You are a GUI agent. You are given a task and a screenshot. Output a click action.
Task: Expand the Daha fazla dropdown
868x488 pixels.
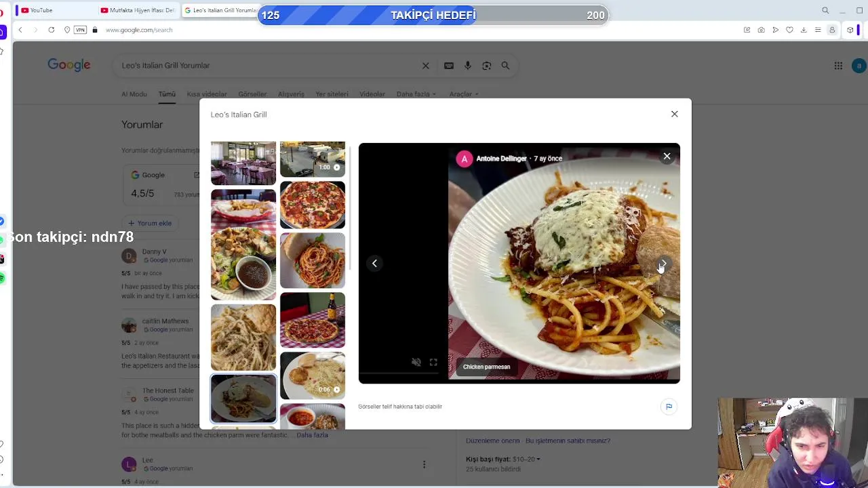coord(416,94)
